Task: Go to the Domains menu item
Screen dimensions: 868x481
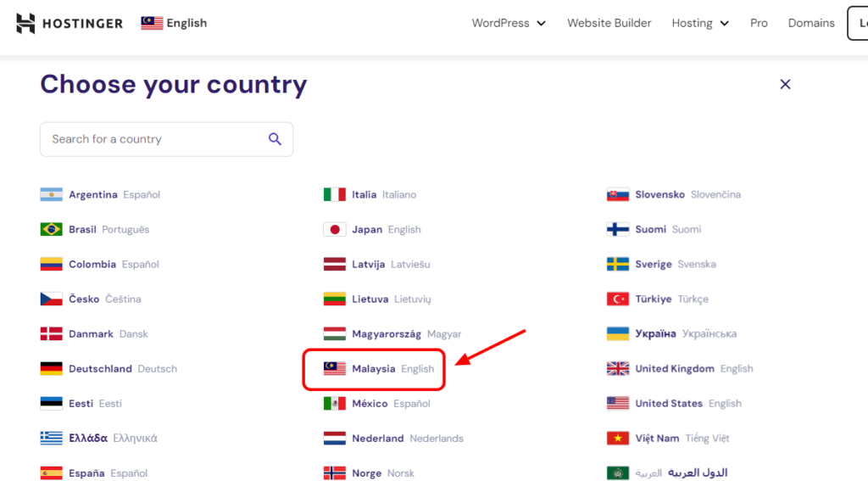Action: point(811,23)
